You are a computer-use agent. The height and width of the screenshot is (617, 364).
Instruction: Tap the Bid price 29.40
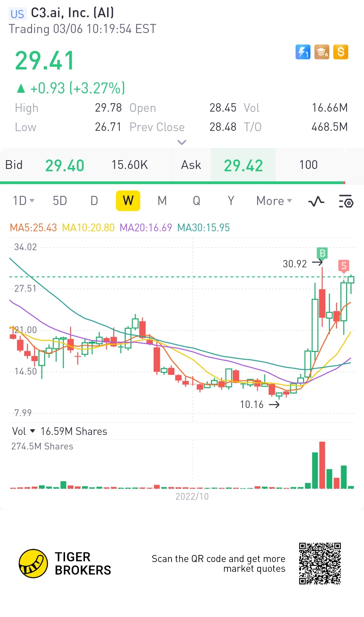65,166
